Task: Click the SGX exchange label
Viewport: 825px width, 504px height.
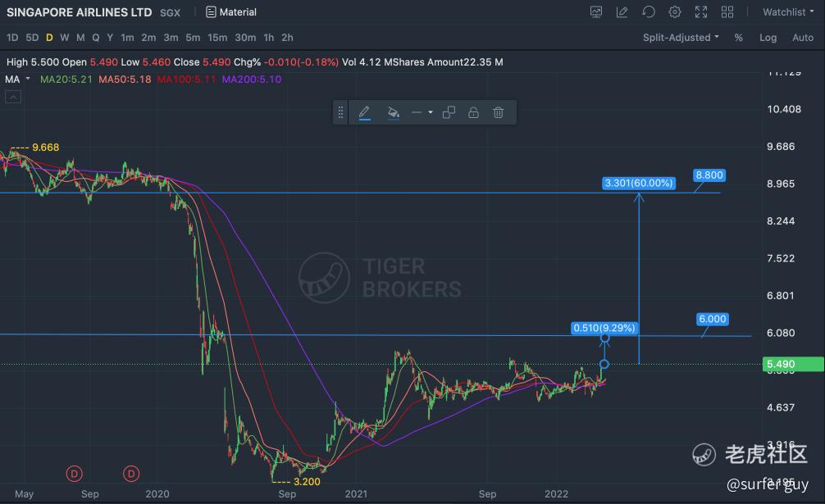Action: tap(170, 12)
